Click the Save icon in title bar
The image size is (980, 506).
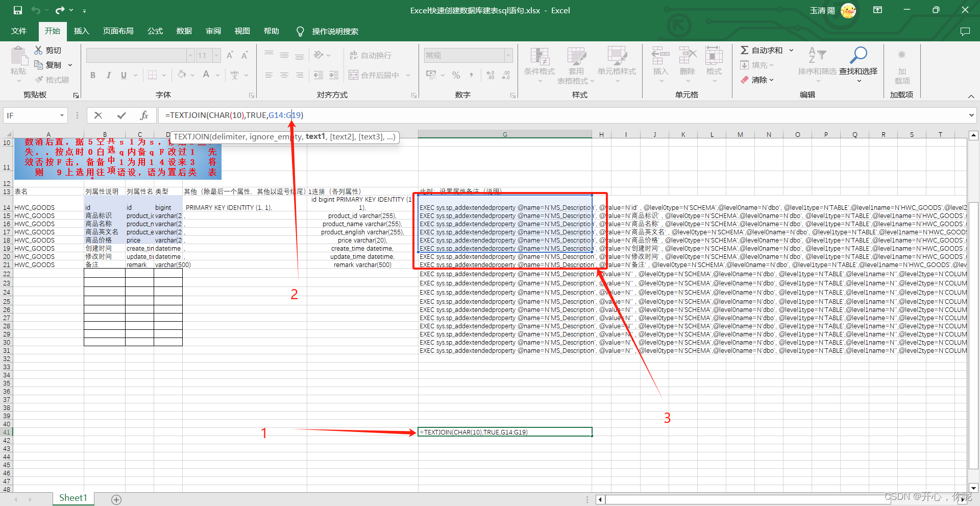click(18, 10)
